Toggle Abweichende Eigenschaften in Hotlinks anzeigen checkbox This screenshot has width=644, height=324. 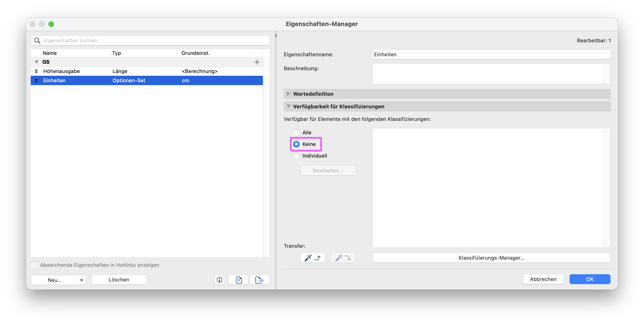(x=34, y=265)
